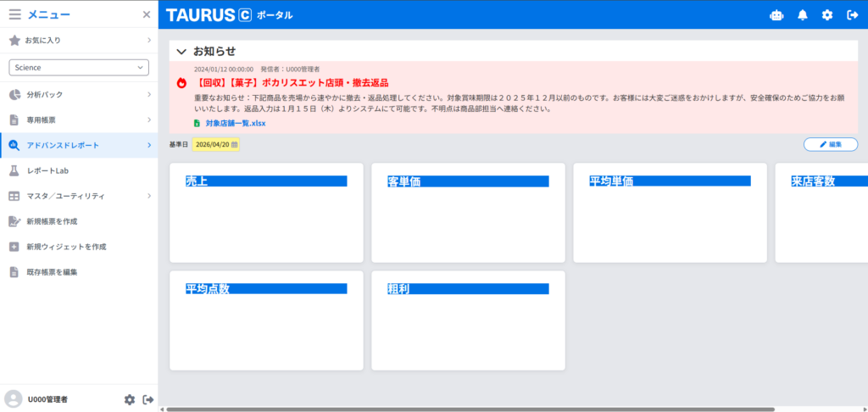Click the メニュー heading text
The image size is (868, 412).
(49, 14)
